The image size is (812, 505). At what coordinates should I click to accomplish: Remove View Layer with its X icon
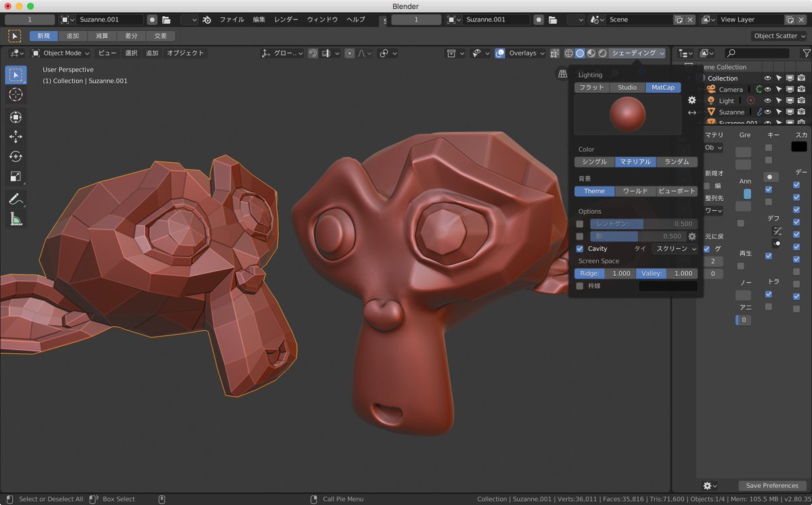800,20
